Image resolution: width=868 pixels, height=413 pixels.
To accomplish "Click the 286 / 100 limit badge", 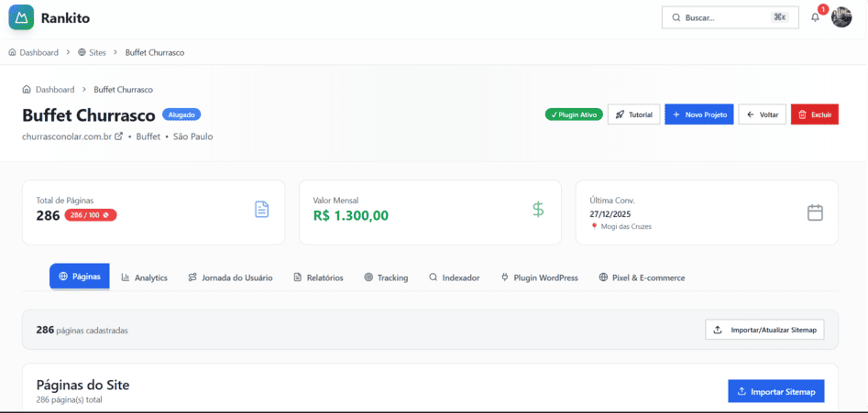I will click(91, 215).
